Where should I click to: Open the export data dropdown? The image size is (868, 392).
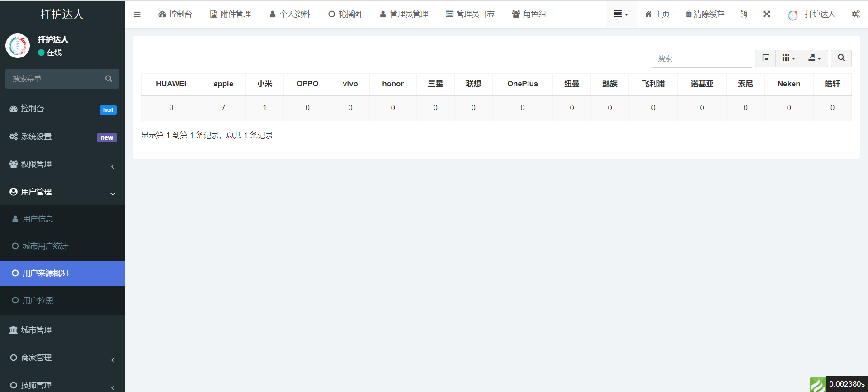pyautogui.click(x=814, y=58)
